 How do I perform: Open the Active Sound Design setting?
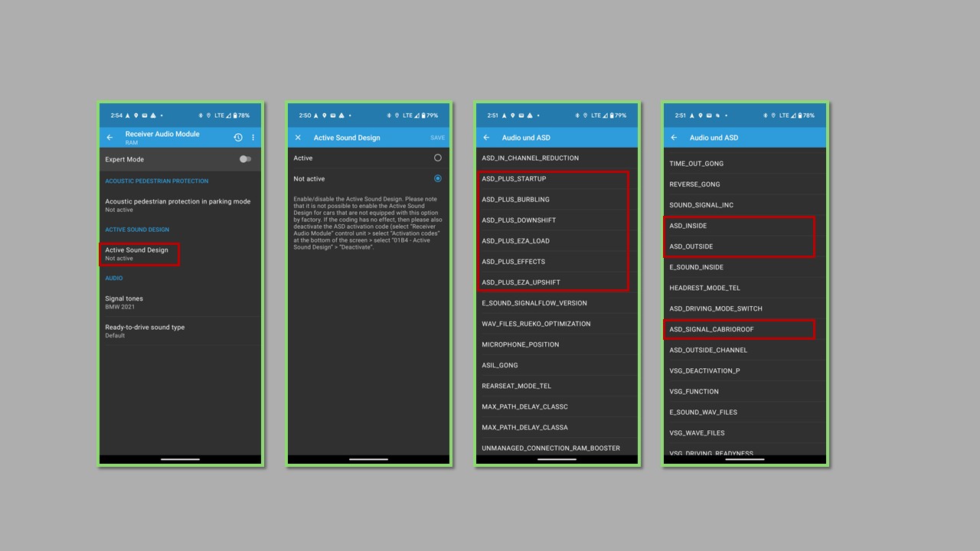(181, 254)
